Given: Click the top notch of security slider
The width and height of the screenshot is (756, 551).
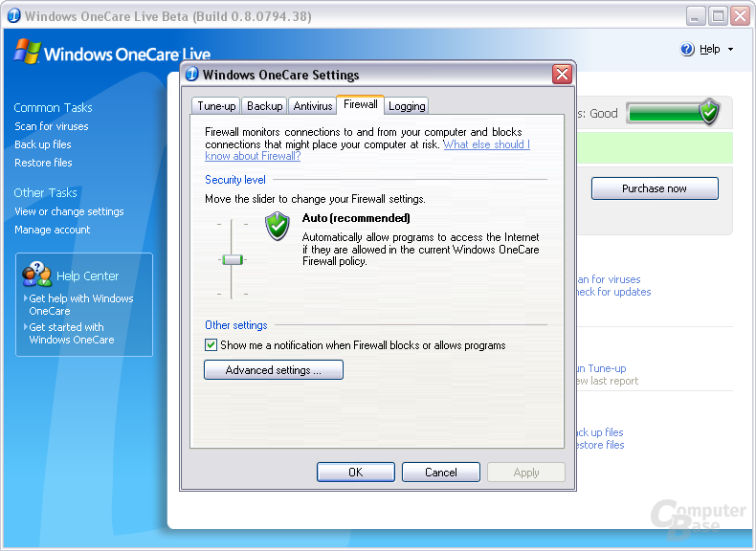Looking at the screenshot, I should (232, 224).
